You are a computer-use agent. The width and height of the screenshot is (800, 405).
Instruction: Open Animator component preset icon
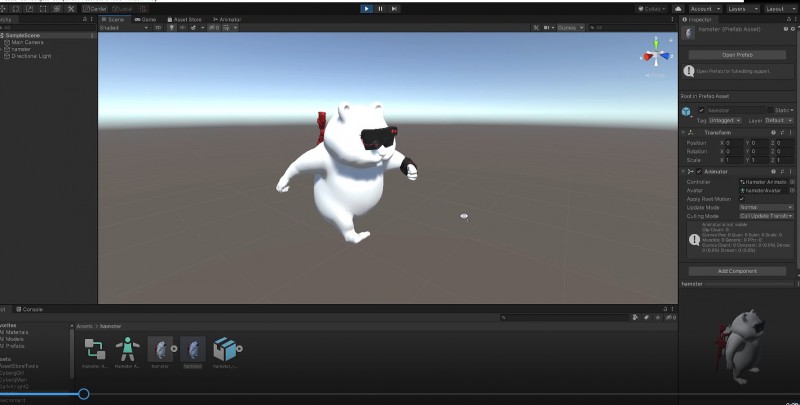click(x=782, y=171)
